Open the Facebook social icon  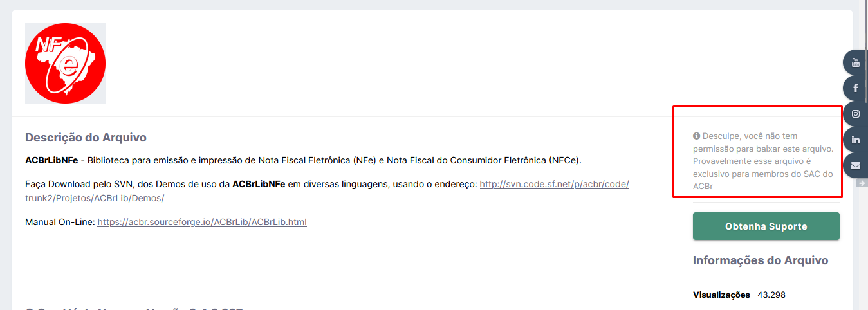click(856, 88)
